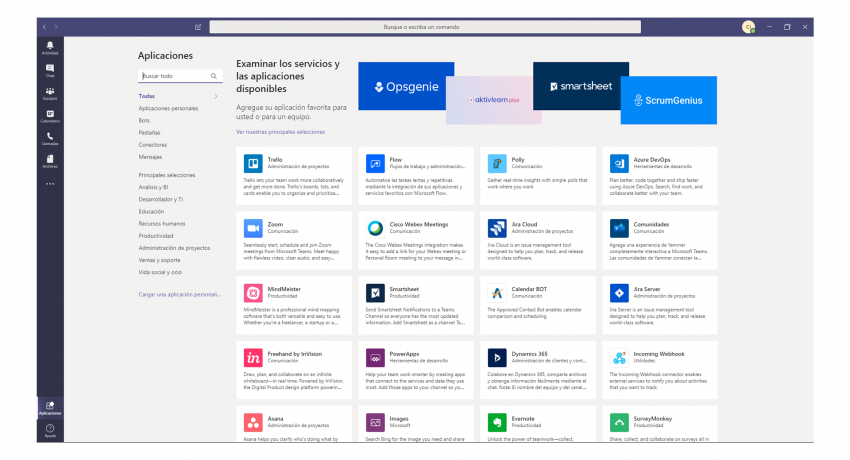Click the search magnifier in Buscar todo
This screenshot has width=850, height=460.
click(x=214, y=76)
